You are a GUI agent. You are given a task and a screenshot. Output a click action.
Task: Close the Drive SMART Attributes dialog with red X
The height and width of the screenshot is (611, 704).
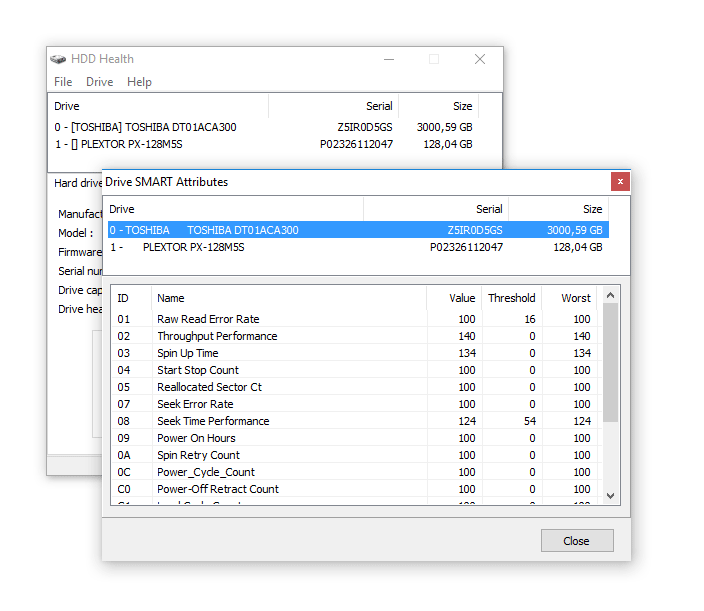[x=620, y=181]
